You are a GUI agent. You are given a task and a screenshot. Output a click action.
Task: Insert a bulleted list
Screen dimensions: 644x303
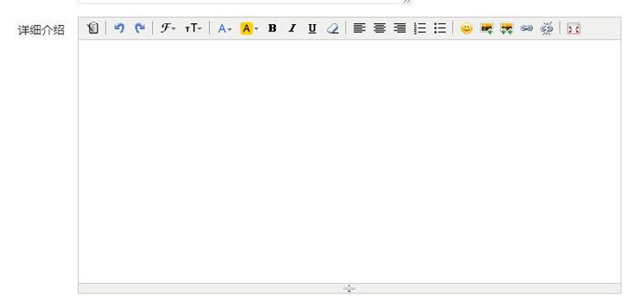point(440,28)
